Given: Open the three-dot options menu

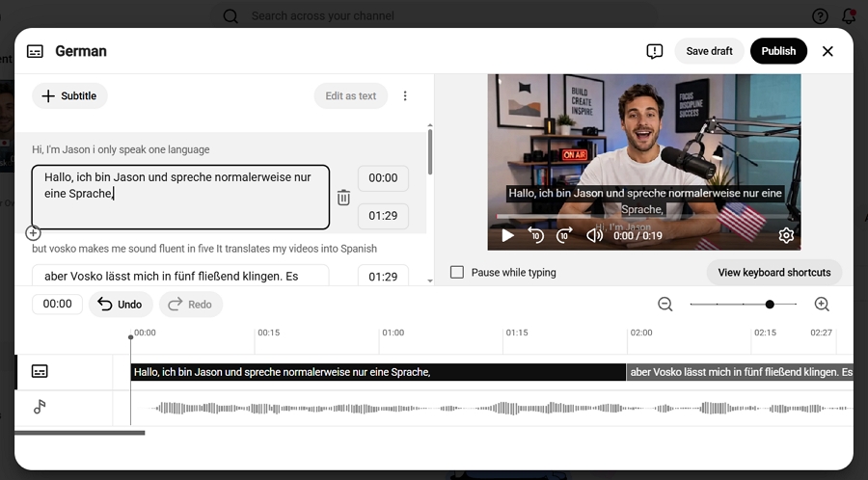Looking at the screenshot, I should click(405, 96).
